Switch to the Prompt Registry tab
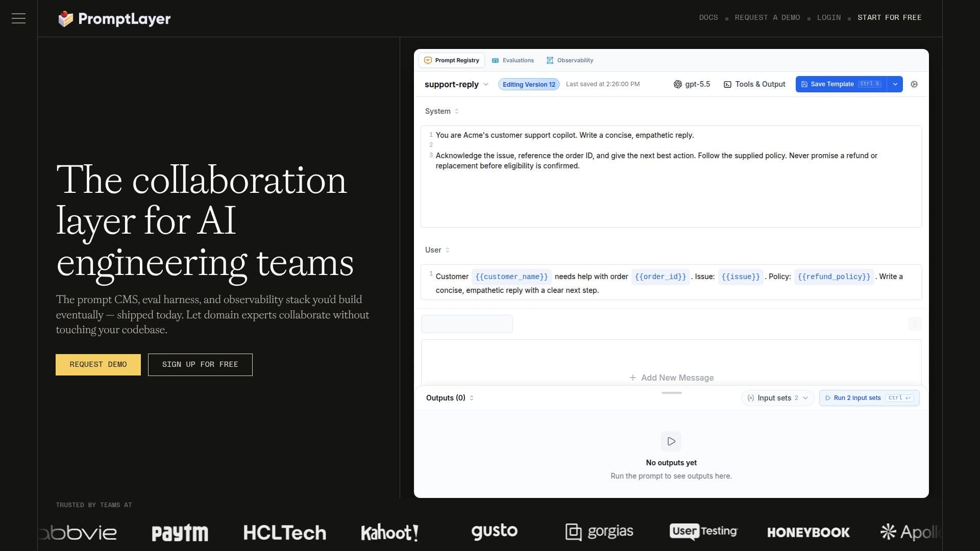 452,60
